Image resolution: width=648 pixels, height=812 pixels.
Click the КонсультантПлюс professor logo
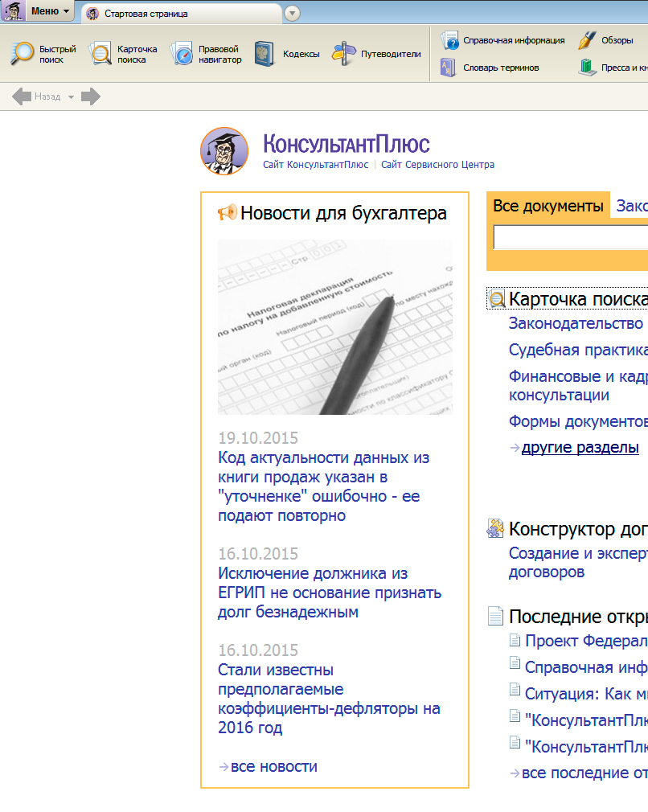[x=224, y=151]
